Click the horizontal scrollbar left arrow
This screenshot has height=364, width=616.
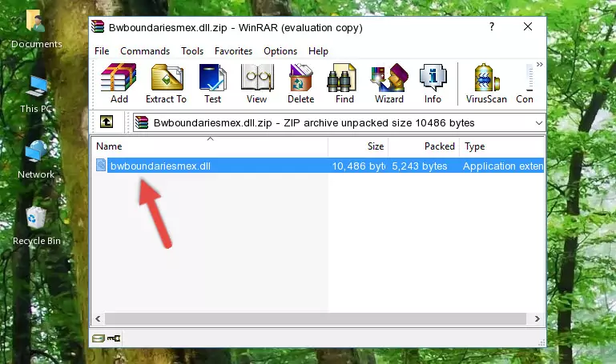(x=99, y=319)
